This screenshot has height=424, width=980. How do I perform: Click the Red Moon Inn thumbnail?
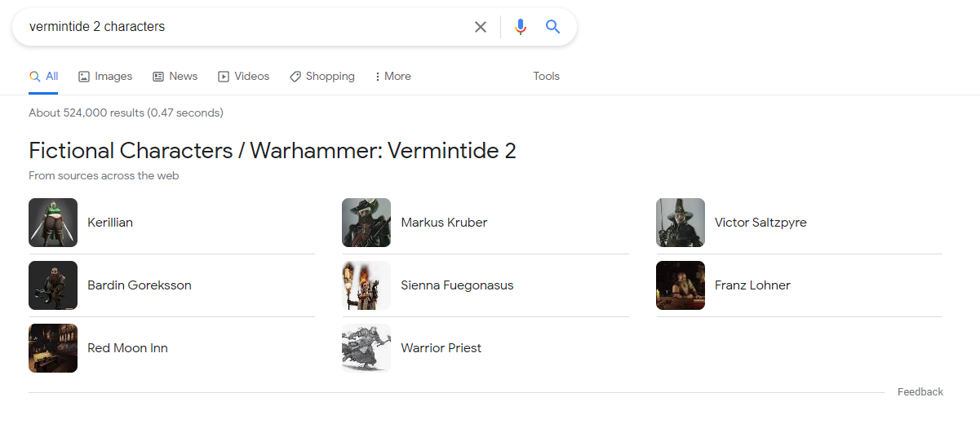[x=53, y=348]
